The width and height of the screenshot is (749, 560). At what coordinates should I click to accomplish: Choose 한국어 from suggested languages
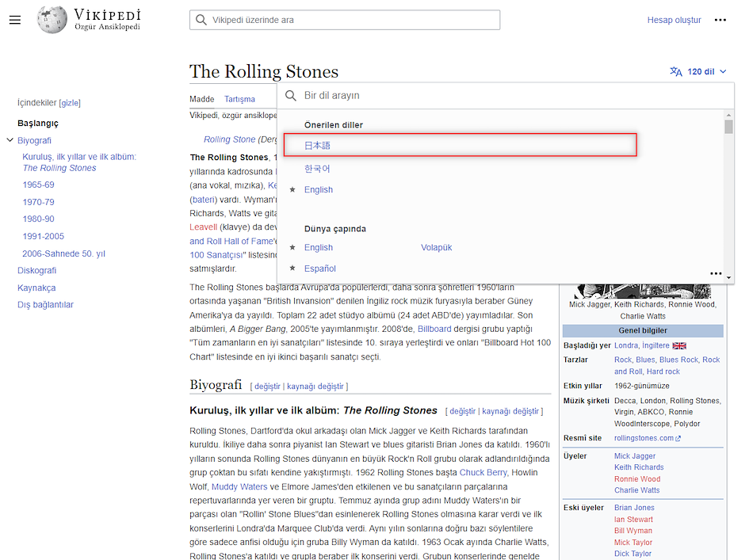[317, 169]
